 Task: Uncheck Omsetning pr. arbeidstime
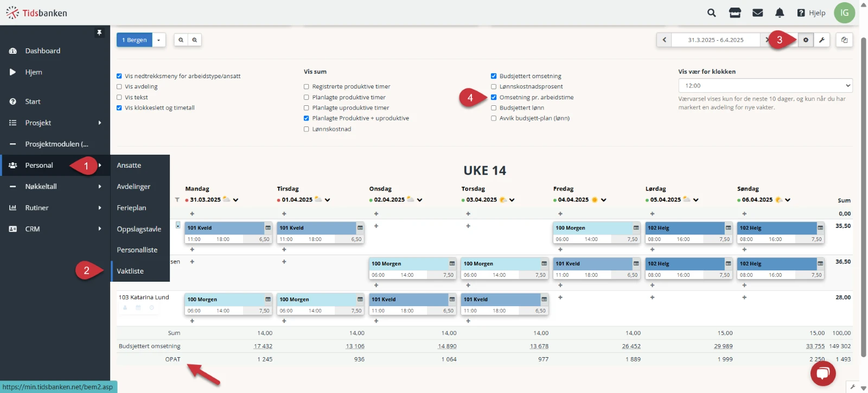point(494,98)
